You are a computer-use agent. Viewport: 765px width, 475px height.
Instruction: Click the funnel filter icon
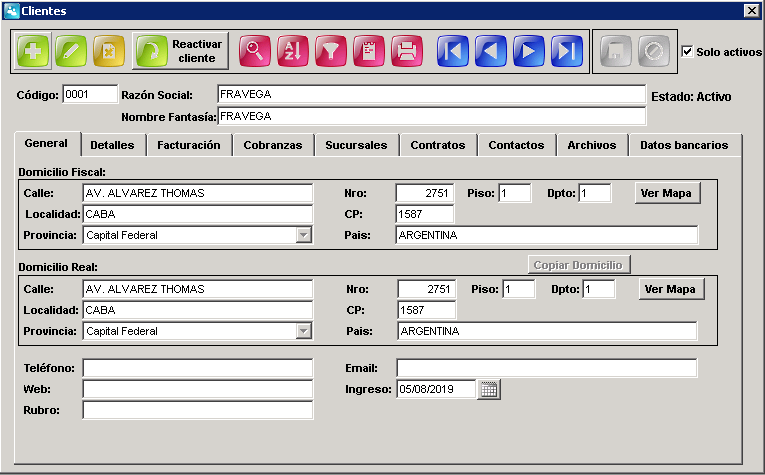331,51
